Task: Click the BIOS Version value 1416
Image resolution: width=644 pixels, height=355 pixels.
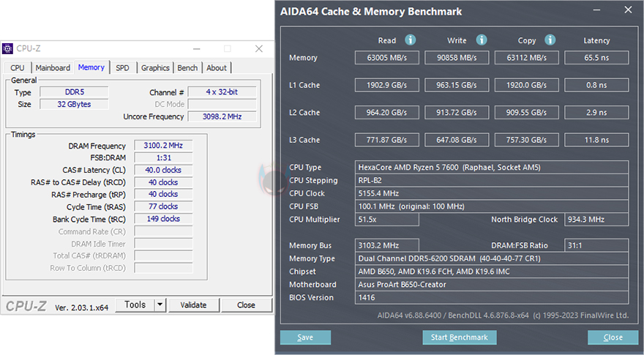Action: [492, 297]
